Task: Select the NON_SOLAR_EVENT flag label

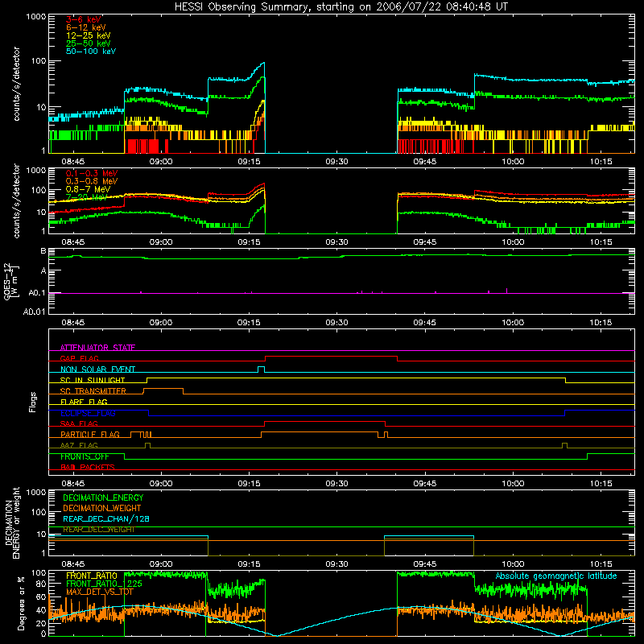Action: coord(97,369)
